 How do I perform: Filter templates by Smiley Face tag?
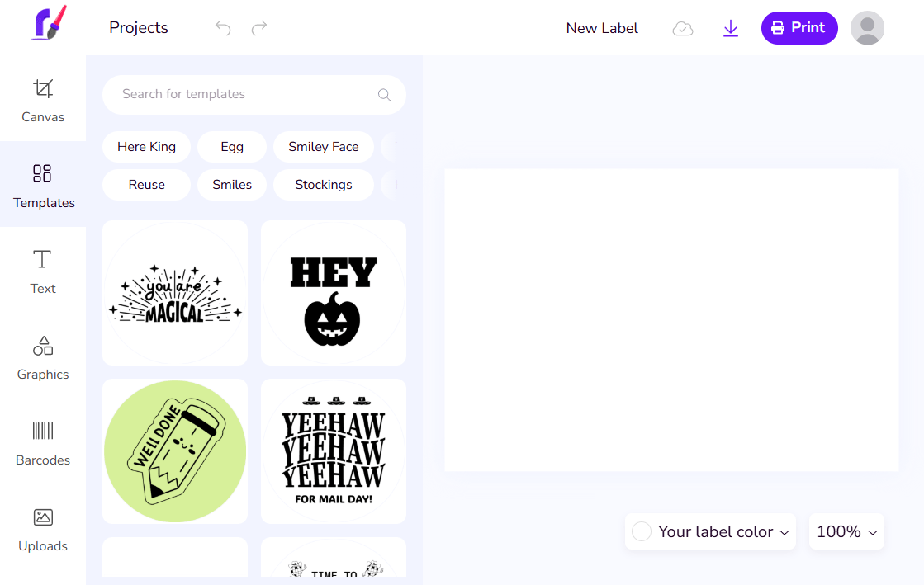click(323, 147)
